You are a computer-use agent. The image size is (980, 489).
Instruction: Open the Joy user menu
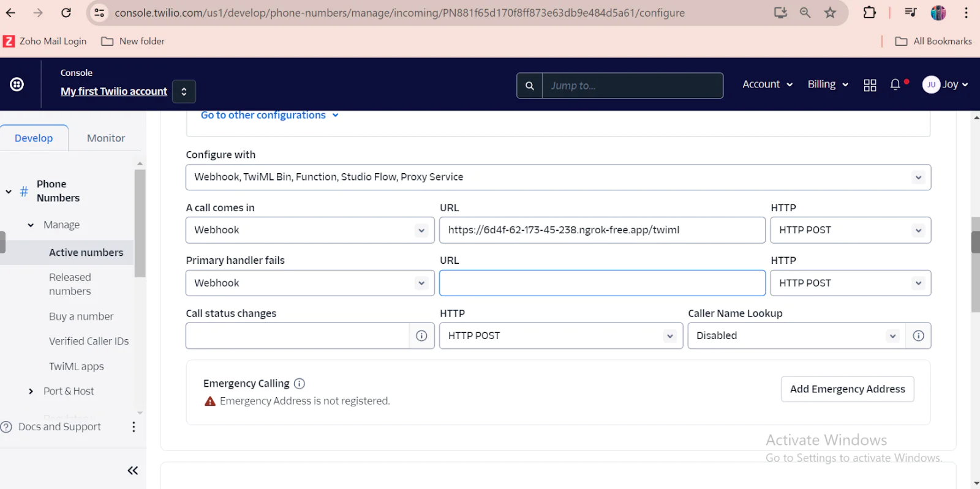[x=945, y=84]
